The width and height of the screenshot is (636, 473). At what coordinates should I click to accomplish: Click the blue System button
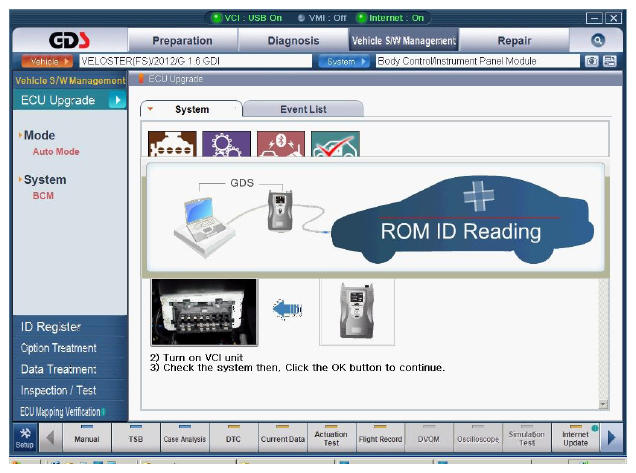click(x=344, y=61)
